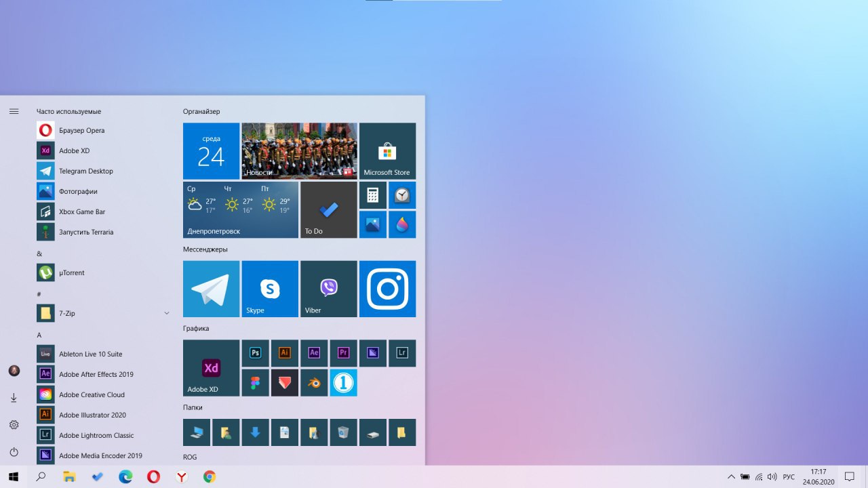Open Adobe Creative Cloud entry
This screenshot has width=868, height=488.
[103, 394]
